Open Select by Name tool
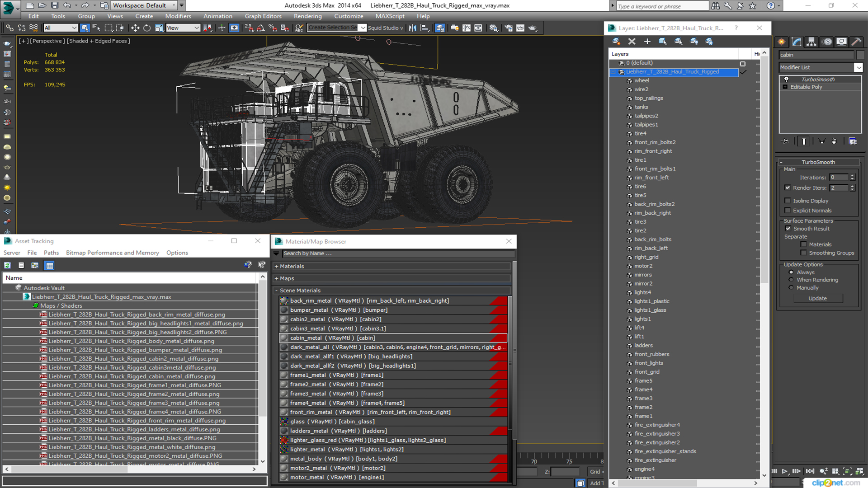 96,28
